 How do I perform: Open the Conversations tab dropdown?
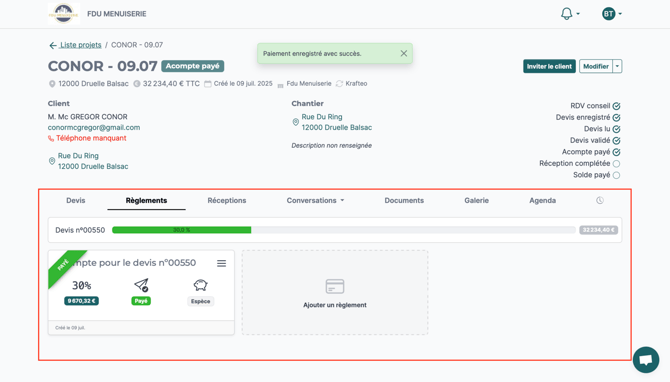[x=315, y=200]
